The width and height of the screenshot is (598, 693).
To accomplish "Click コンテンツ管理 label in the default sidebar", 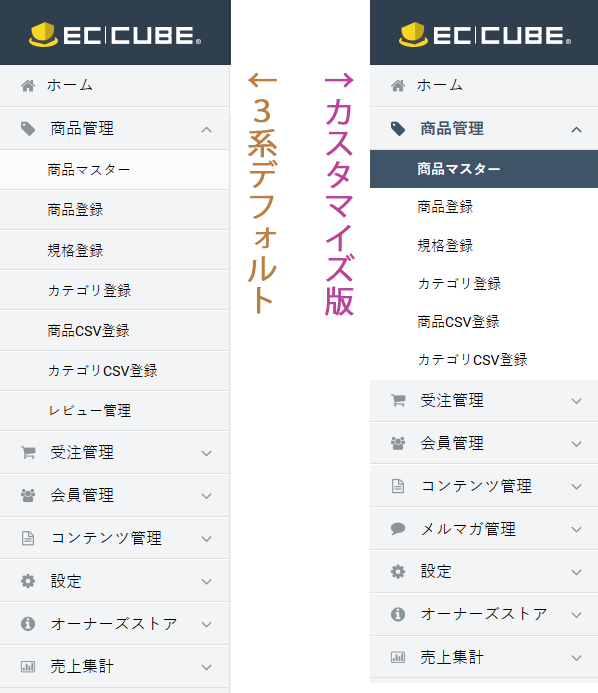I will 106,538.
